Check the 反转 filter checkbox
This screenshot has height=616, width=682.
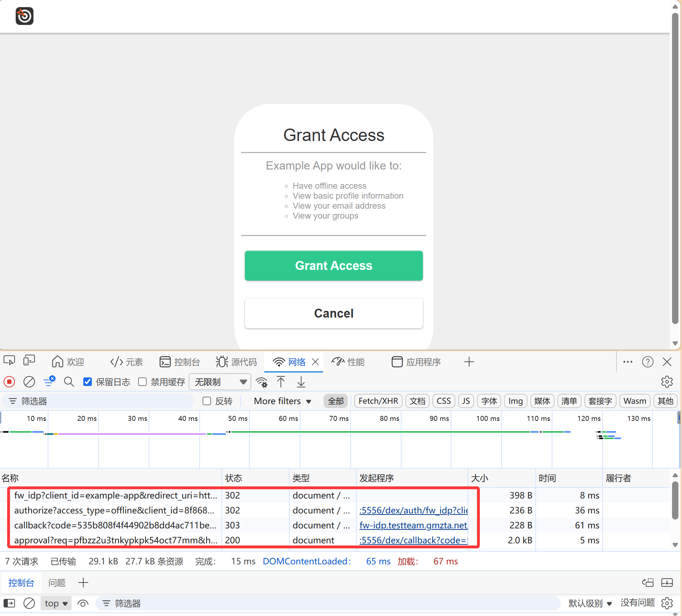coord(207,401)
